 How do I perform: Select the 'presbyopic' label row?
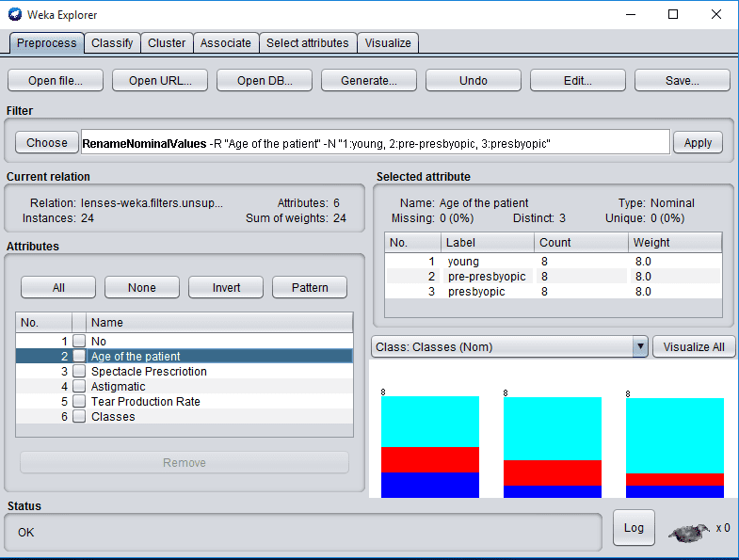coord(554,292)
